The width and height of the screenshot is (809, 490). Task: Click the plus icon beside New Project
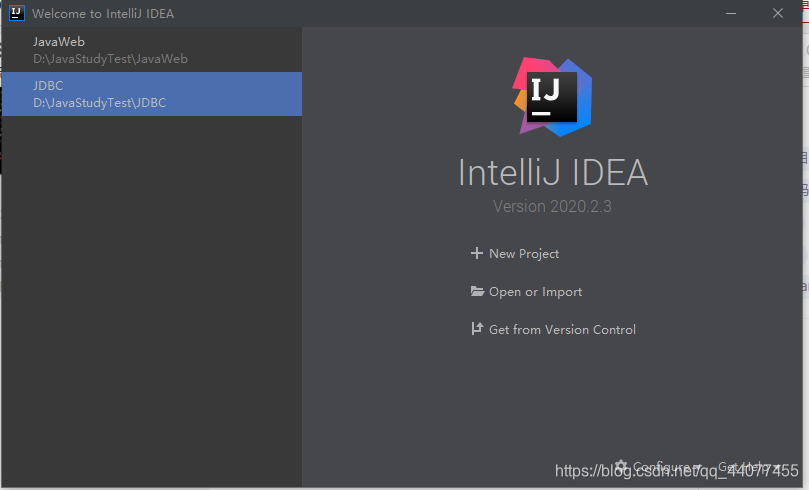477,253
